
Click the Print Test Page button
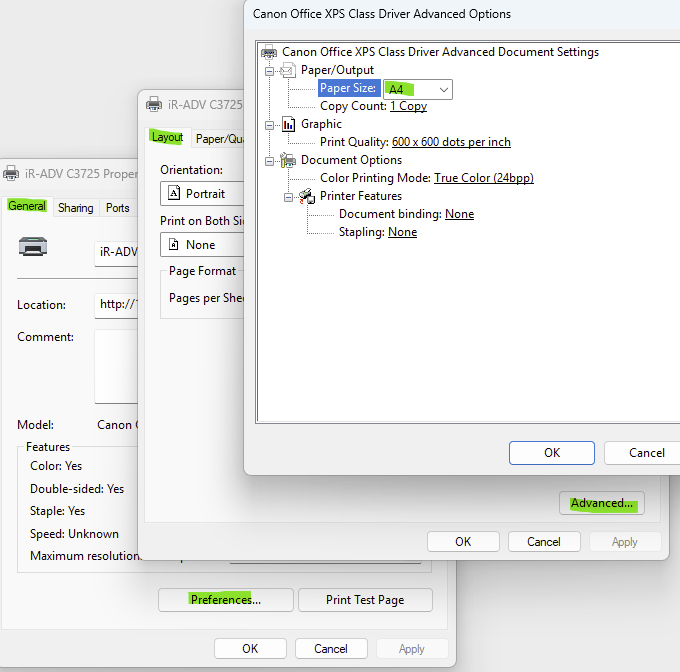[365, 600]
